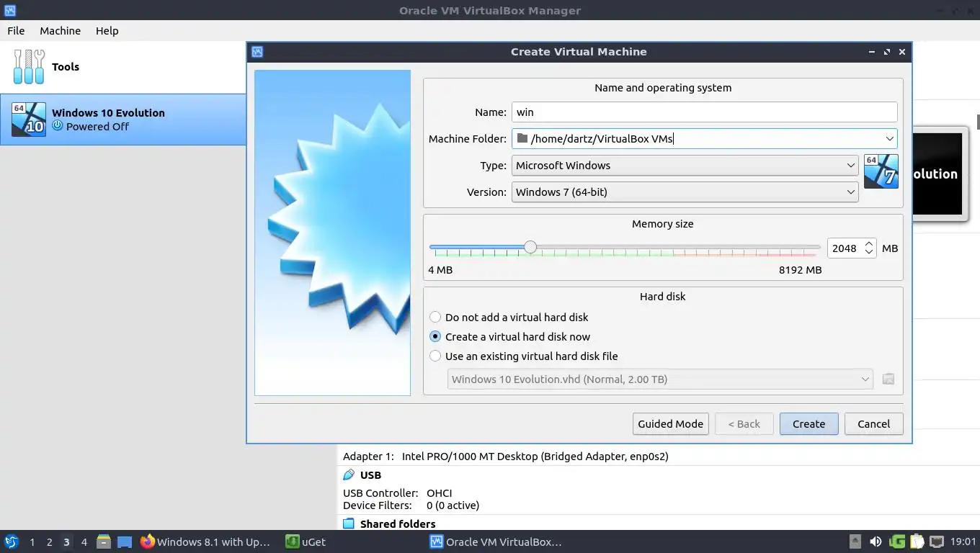980x553 pixels.
Task: Click the memory slider track near 8192 MB
Action: [814, 247]
